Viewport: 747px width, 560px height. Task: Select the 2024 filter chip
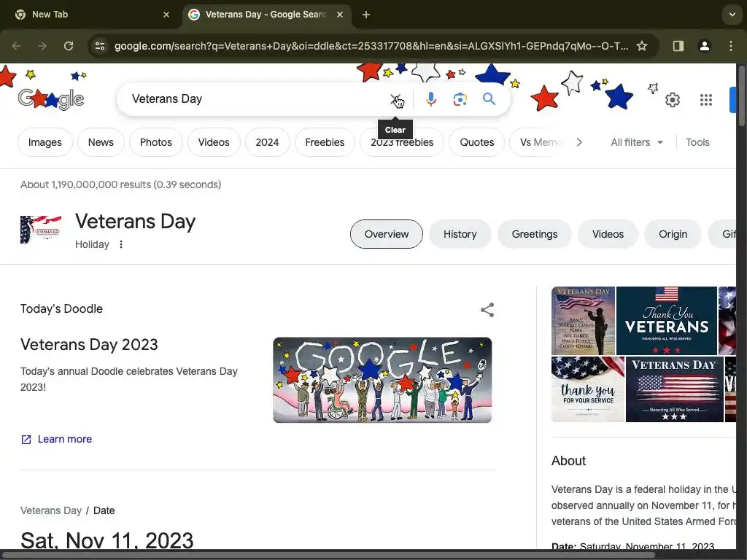point(267,142)
